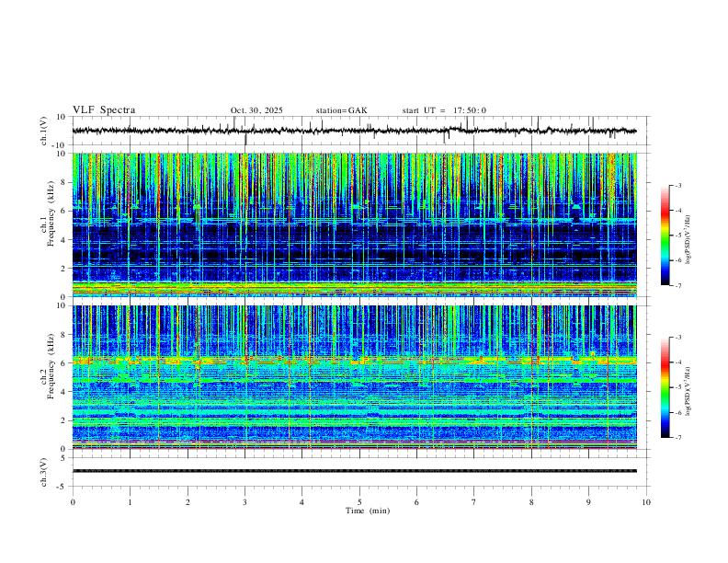Click the time axis tick label "7"
Screen dimensions: 728x563
474,502
